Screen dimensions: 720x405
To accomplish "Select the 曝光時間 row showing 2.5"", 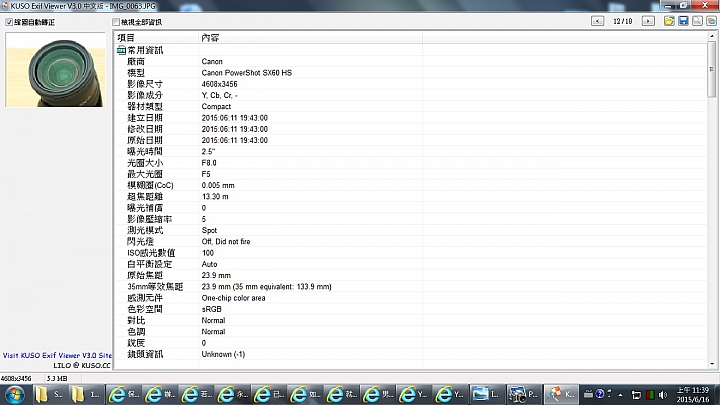I will (411, 152).
